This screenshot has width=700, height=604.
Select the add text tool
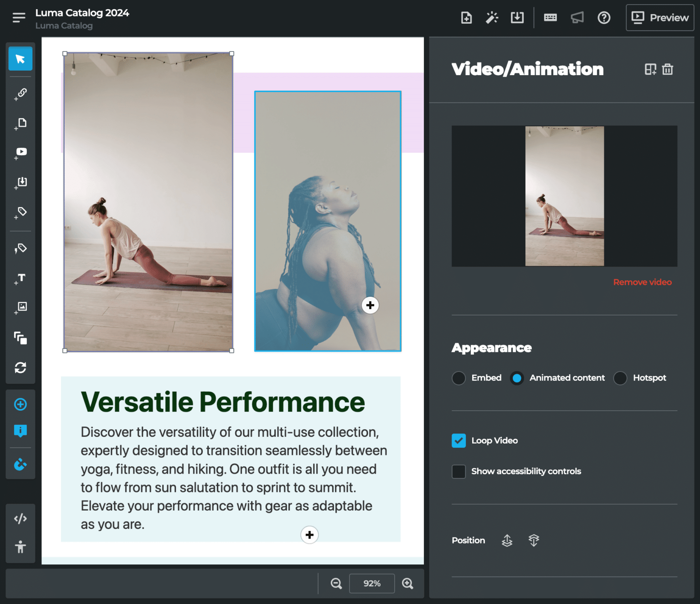20,278
